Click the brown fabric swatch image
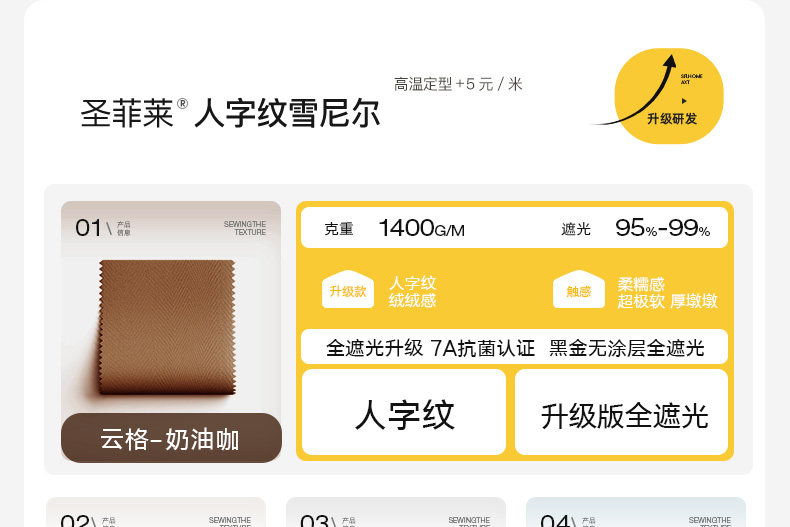Viewport: 790px width, 527px height. click(167, 326)
